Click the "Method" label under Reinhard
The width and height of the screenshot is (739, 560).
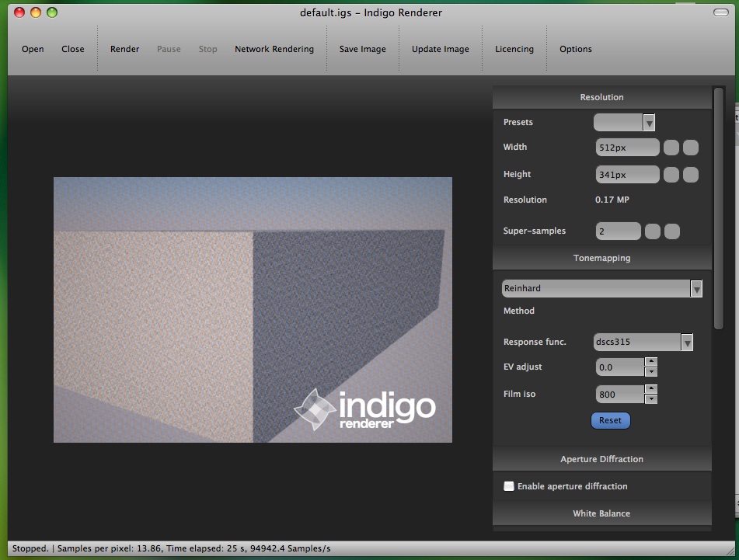(519, 311)
